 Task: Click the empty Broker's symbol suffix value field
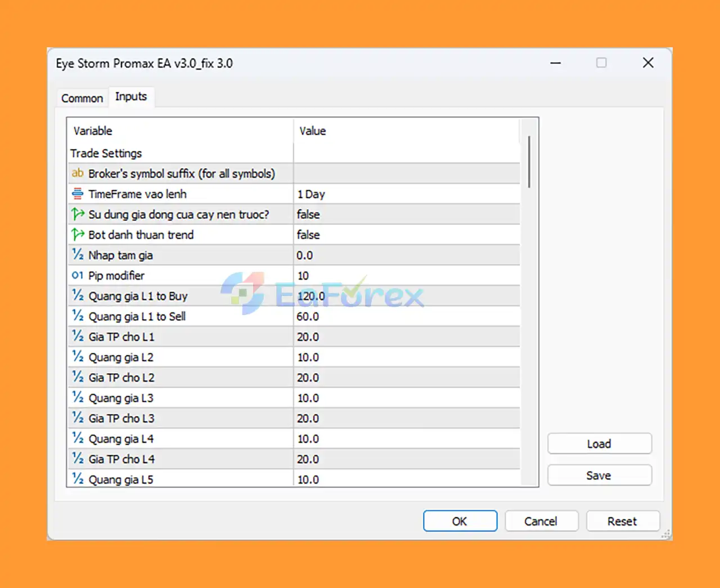pos(405,173)
